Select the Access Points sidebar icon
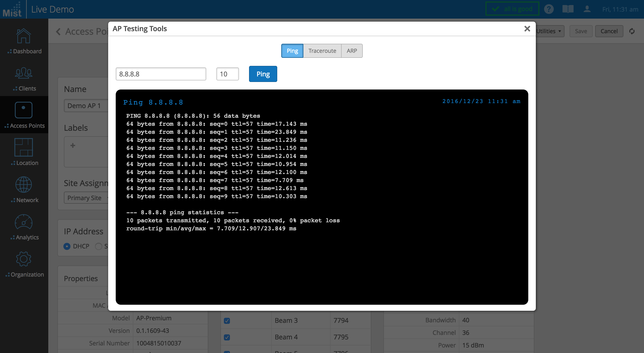This screenshot has width=644, height=353. tap(24, 110)
